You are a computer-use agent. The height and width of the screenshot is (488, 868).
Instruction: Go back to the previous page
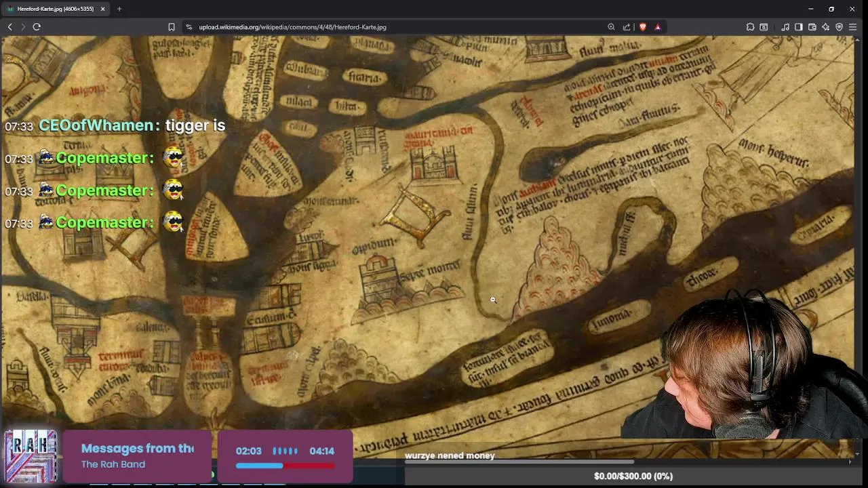[9, 27]
